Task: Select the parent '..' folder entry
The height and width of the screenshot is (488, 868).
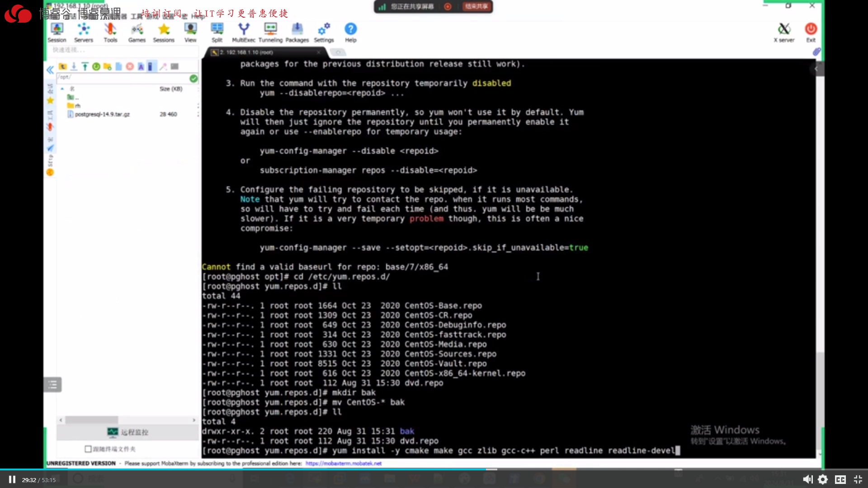Action: point(73,97)
